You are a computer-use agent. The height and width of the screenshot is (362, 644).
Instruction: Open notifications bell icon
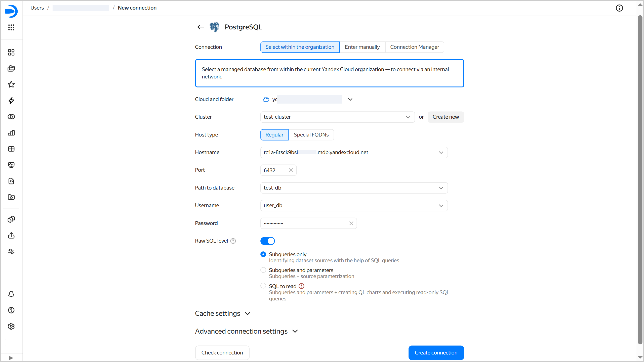click(x=11, y=294)
